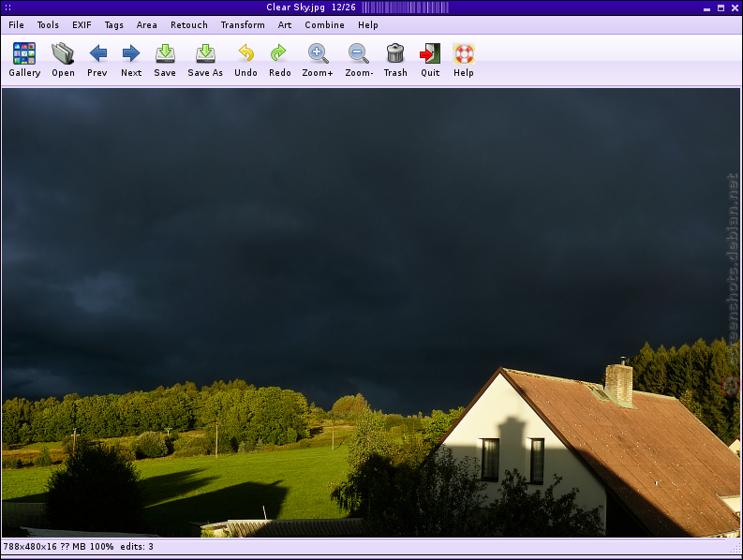Open the Help menu in menu bar
This screenshot has height=560, width=743.
tap(367, 25)
